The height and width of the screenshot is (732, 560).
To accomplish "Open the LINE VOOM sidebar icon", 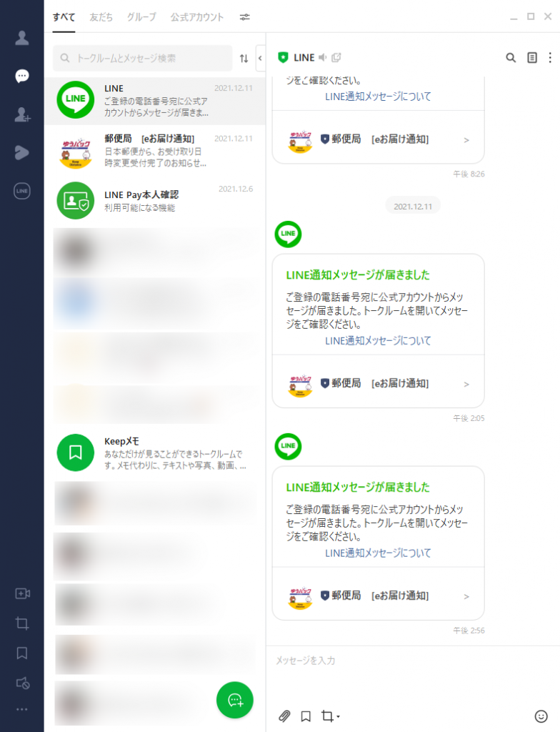I will pyautogui.click(x=22, y=153).
